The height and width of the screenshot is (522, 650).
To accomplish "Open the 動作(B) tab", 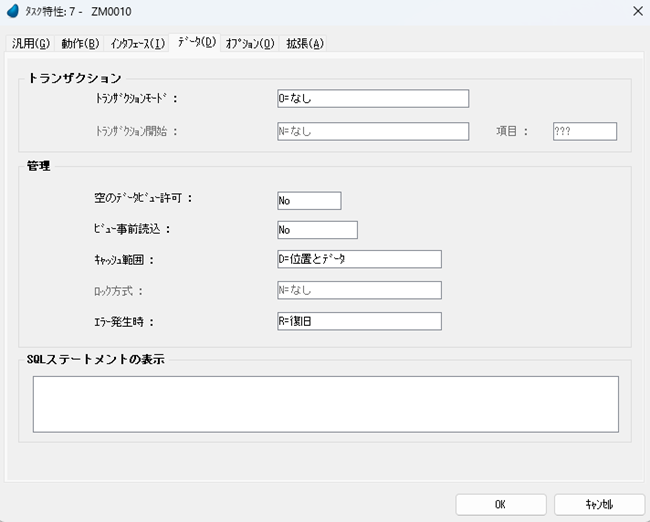I will click(80, 44).
